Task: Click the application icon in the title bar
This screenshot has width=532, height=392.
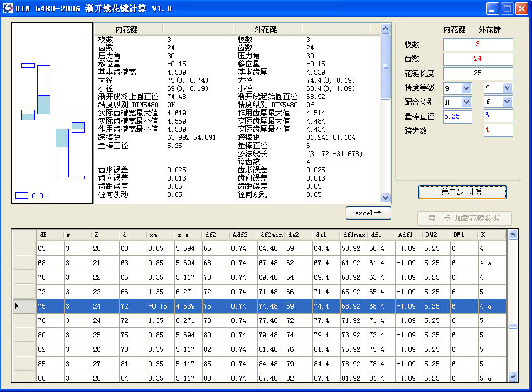Action: coord(7,8)
